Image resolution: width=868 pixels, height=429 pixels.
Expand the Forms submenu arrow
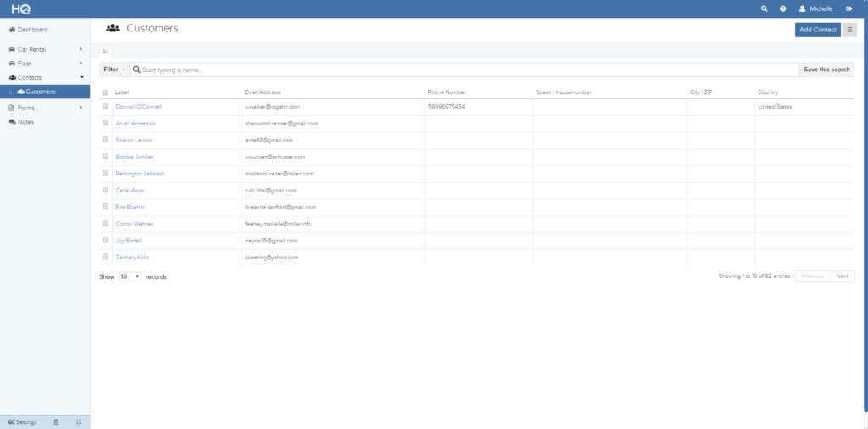[81, 108]
